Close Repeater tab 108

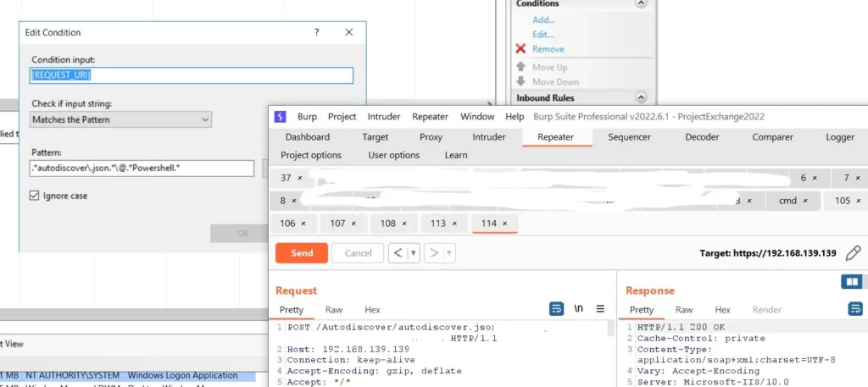(x=404, y=224)
